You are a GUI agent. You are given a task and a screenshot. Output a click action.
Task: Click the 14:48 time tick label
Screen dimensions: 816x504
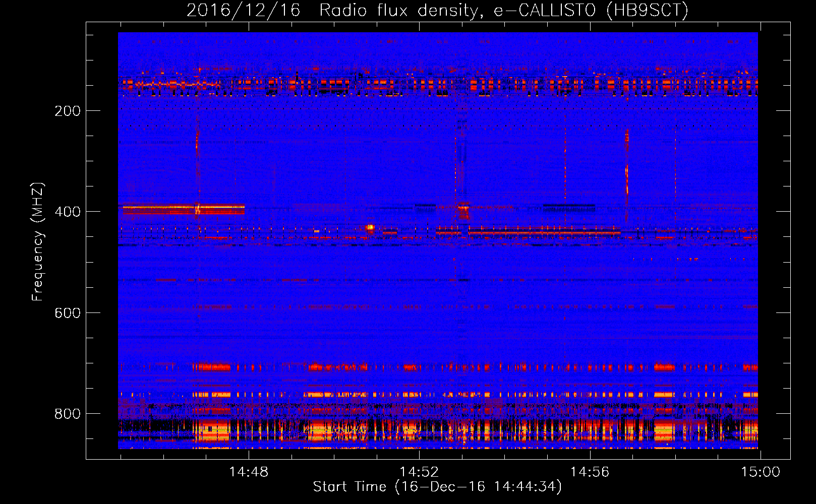[x=249, y=472]
